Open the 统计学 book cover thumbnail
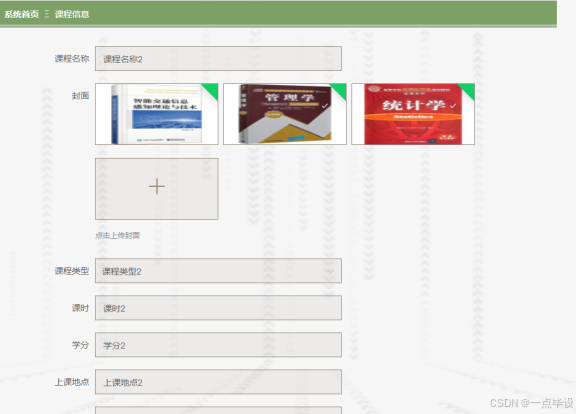 [x=413, y=114]
